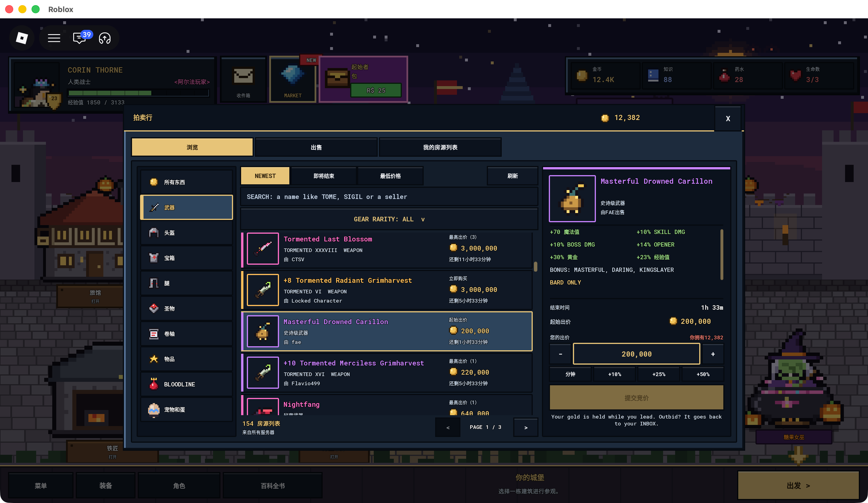868x503 pixels.
Task: Raise bid by +50%
Action: (703, 374)
